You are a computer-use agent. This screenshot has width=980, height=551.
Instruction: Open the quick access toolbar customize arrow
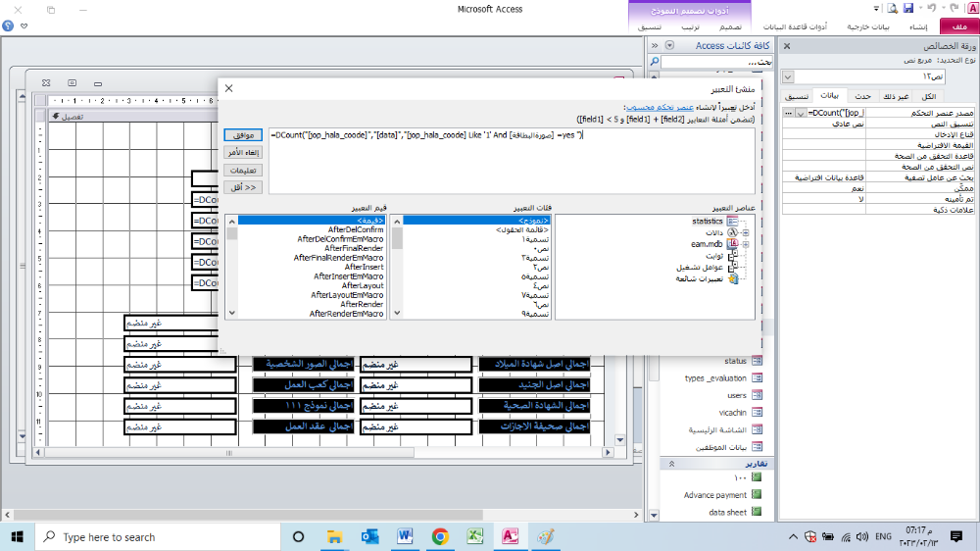pos(876,9)
